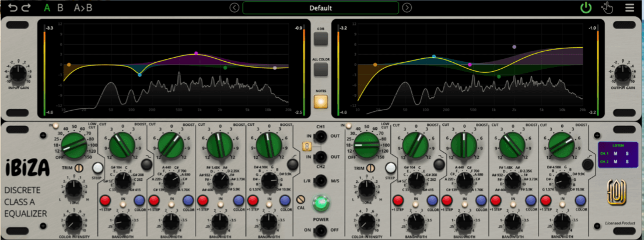
Task: Click the channel link icon between CH1 and CH2
Action: coord(305,146)
